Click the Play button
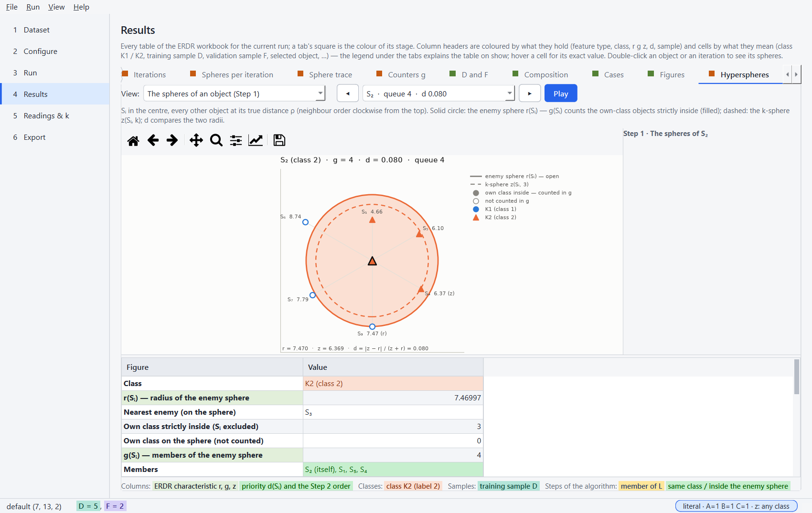This screenshot has height=513, width=812. [x=561, y=94]
